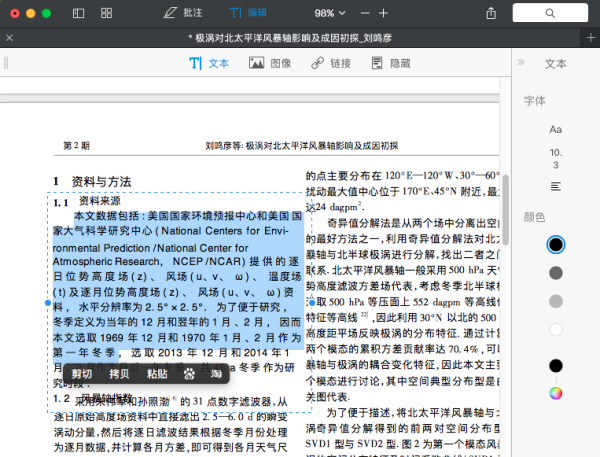This screenshot has height=457, width=600.
Task: Add a new tab
Action: pyautogui.click(x=590, y=38)
